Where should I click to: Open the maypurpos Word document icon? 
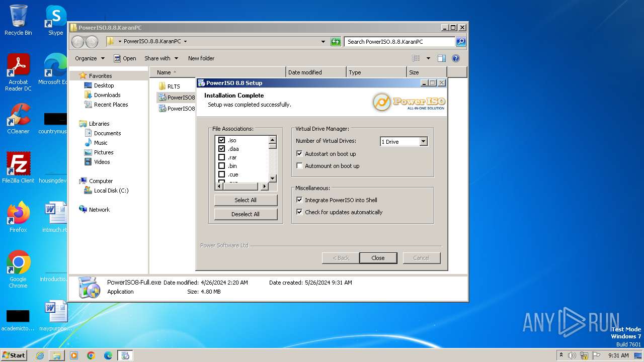click(x=55, y=315)
